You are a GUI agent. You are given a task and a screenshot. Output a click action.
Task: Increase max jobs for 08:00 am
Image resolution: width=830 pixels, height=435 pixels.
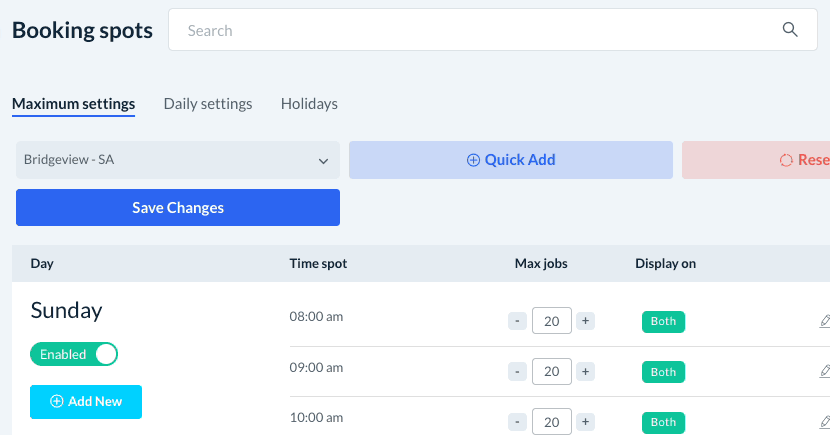pos(586,321)
